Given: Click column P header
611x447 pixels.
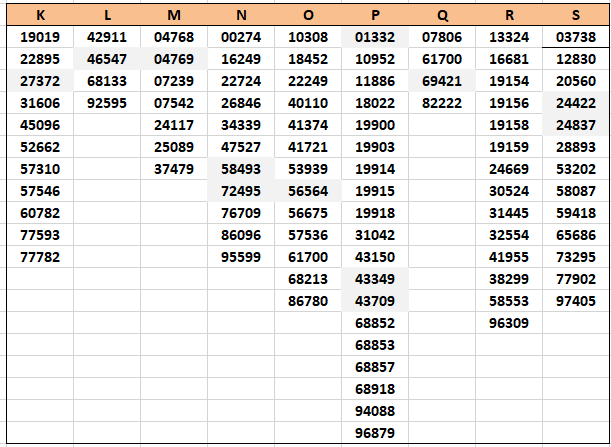Looking at the screenshot, I should tap(375, 15).
